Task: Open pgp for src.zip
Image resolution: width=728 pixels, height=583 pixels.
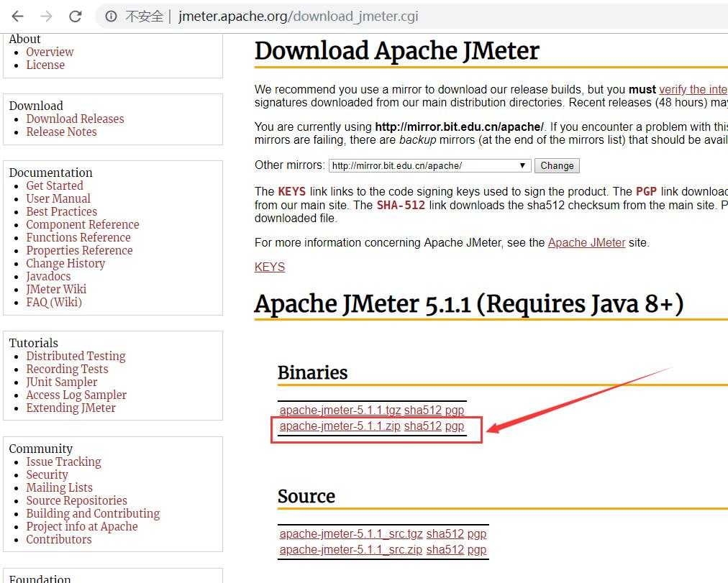Action: 477,550
